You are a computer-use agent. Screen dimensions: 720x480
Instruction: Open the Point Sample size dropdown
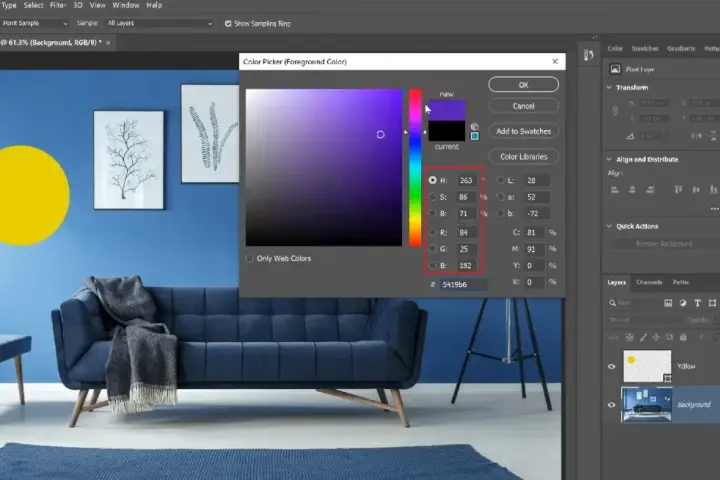coord(34,23)
